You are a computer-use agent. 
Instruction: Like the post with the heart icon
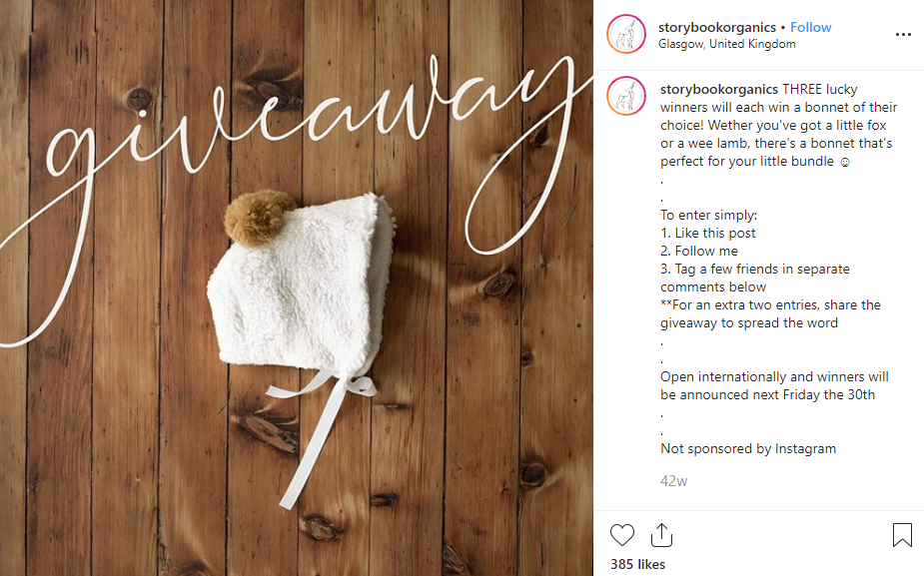point(621,535)
